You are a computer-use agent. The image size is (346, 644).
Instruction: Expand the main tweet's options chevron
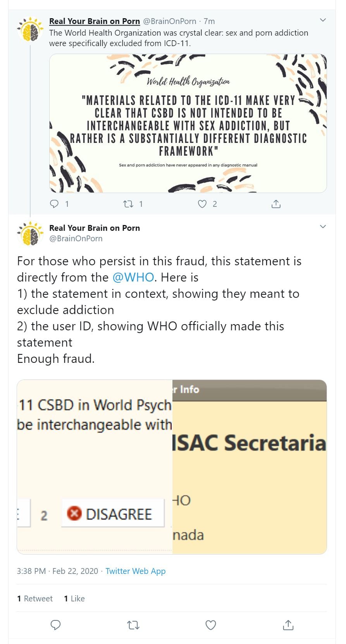(x=323, y=227)
